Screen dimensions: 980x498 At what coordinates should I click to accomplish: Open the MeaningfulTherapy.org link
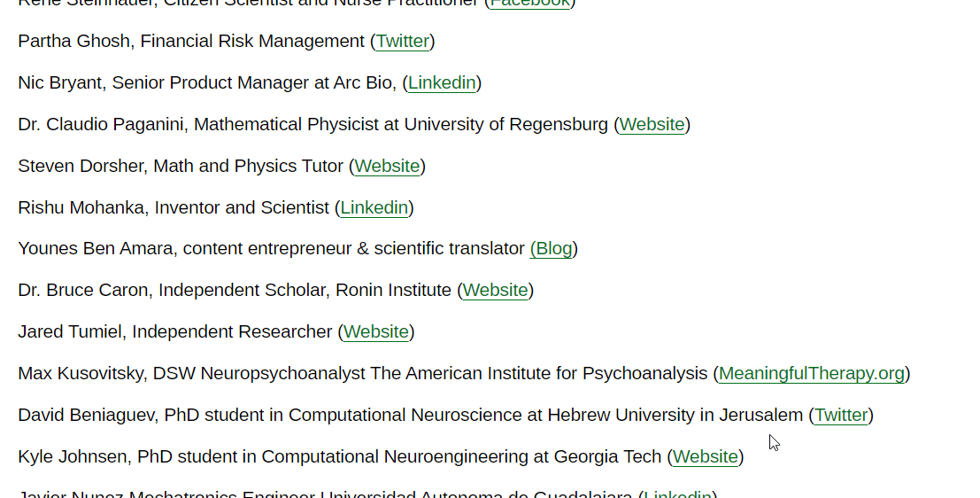(811, 374)
